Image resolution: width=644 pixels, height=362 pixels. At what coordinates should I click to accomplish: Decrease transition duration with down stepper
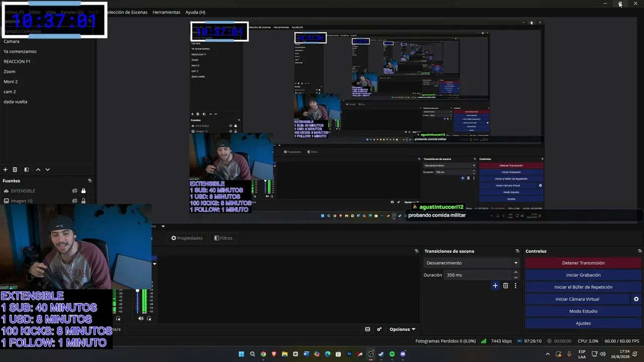pos(516,278)
